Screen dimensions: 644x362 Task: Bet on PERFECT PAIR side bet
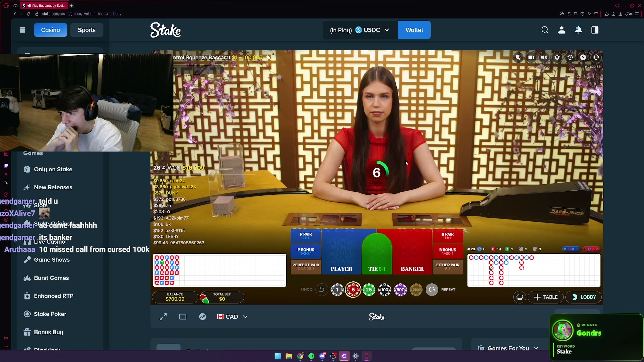(x=306, y=267)
